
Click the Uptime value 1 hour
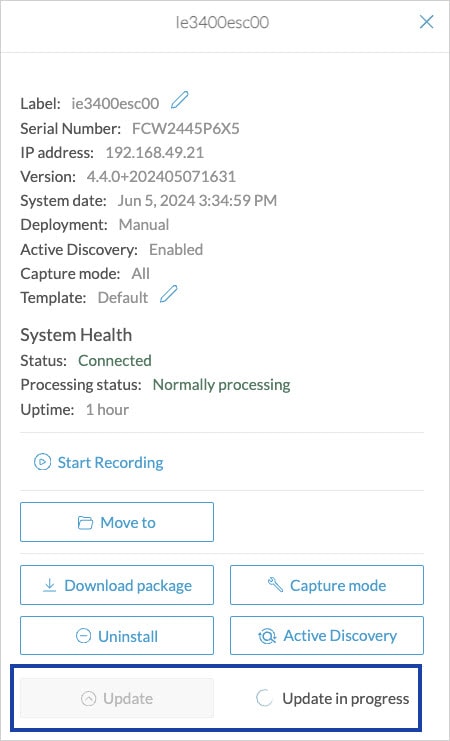pyautogui.click(x=107, y=409)
